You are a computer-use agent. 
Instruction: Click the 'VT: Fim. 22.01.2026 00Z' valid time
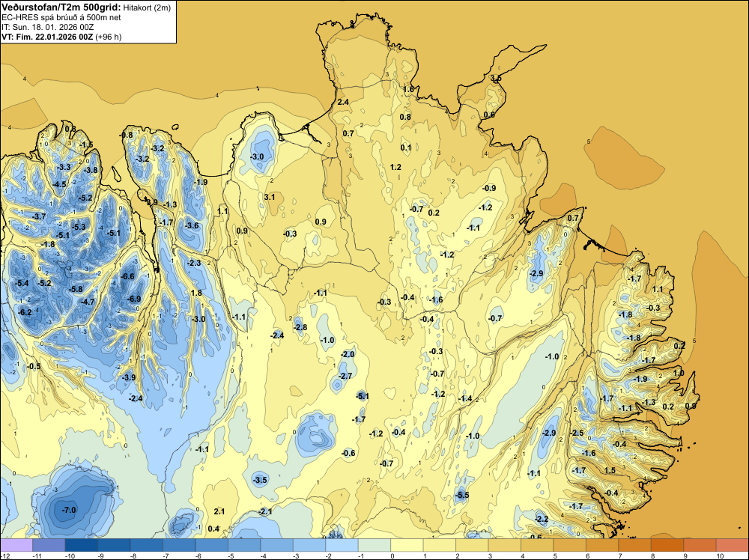47,37
